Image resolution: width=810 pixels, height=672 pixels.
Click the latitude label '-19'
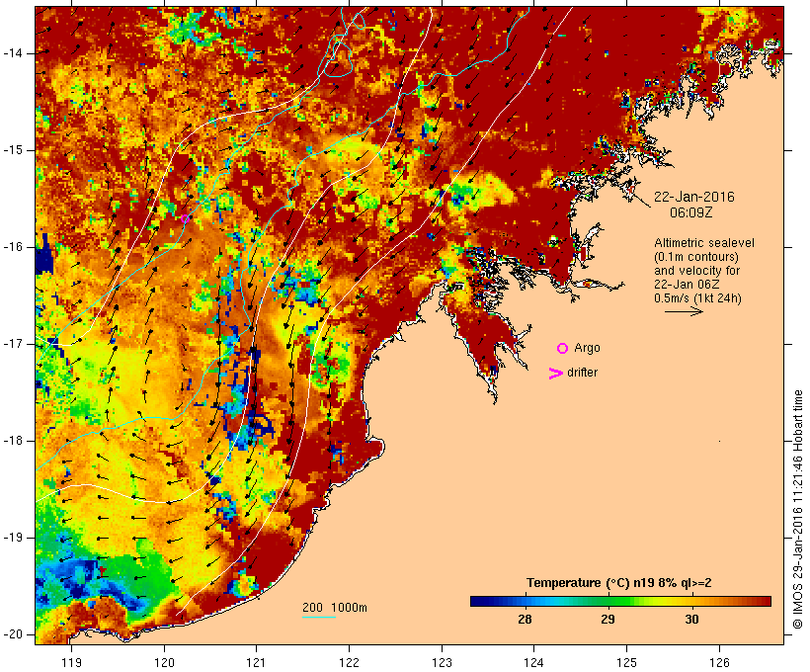pyautogui.click(x=12, y=538)
